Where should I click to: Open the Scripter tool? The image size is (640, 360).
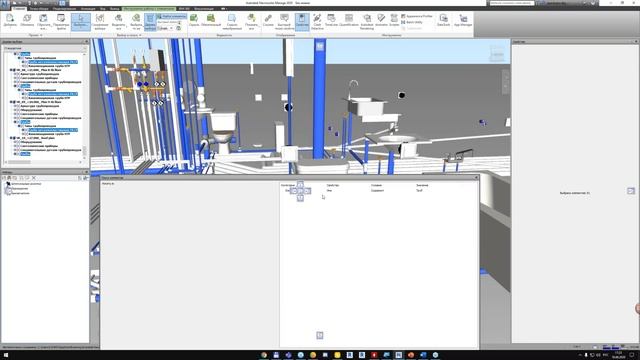click(x=394, y=20)
